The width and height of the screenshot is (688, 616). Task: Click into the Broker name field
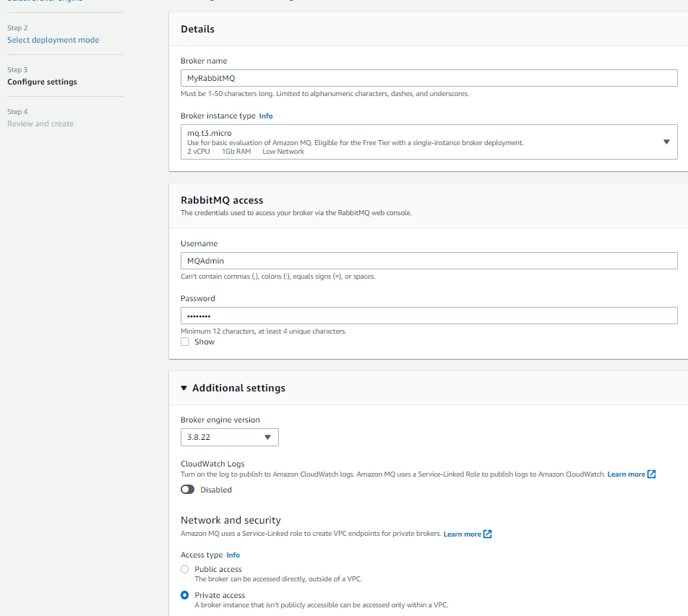[429, 78]
